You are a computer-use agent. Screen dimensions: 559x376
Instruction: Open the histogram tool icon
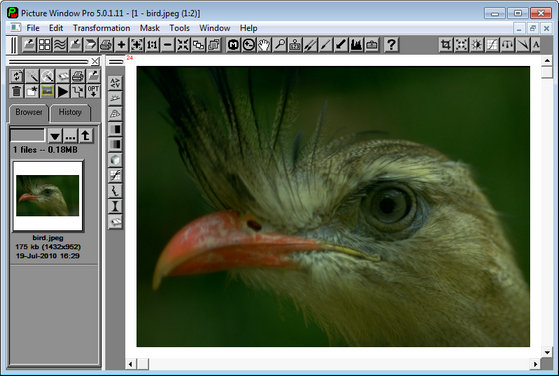[356, 45]
